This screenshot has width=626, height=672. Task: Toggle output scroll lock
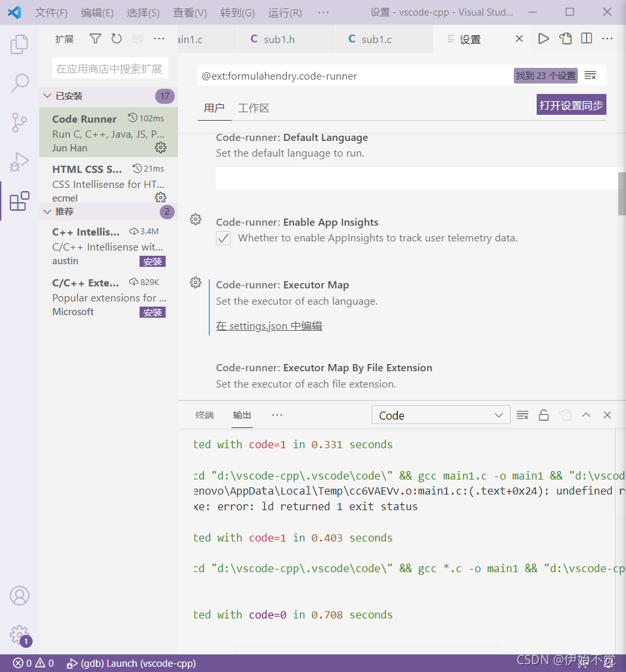(544, 415)
